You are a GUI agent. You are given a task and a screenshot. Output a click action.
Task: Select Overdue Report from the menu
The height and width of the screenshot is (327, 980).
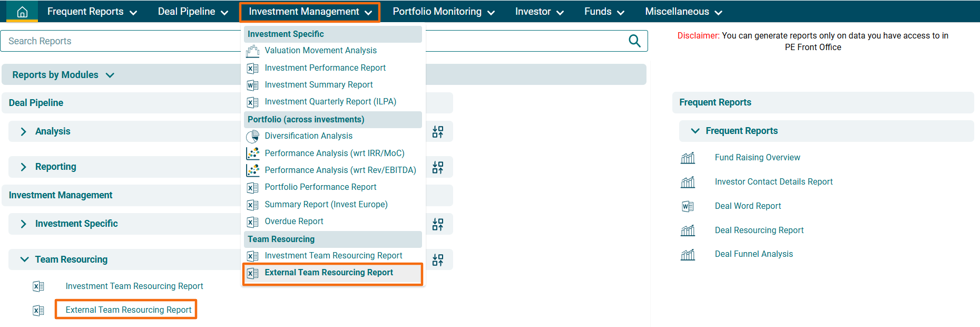tap(294, 222)
